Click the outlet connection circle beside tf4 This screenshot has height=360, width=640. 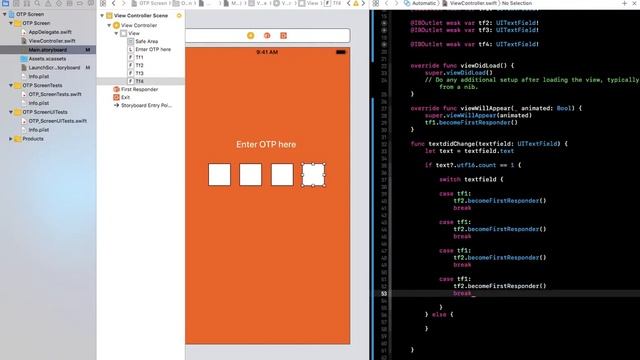click(384, 44)
